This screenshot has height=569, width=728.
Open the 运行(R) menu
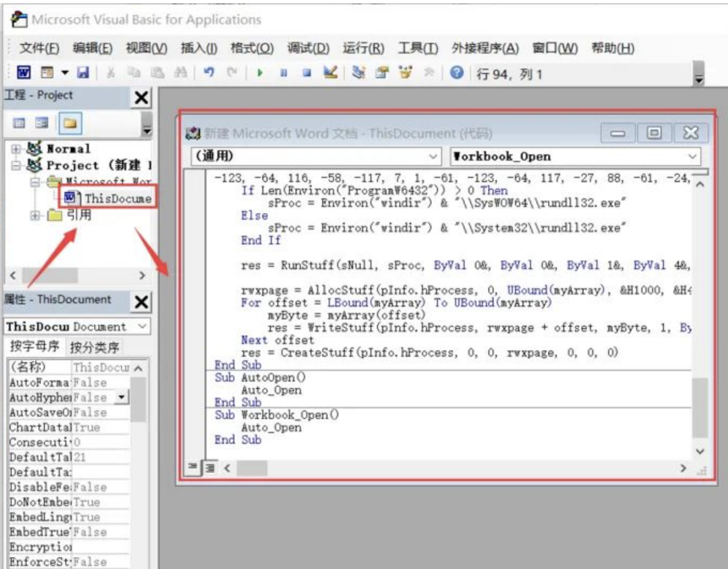pyautogui.click(x=363, y=48)
